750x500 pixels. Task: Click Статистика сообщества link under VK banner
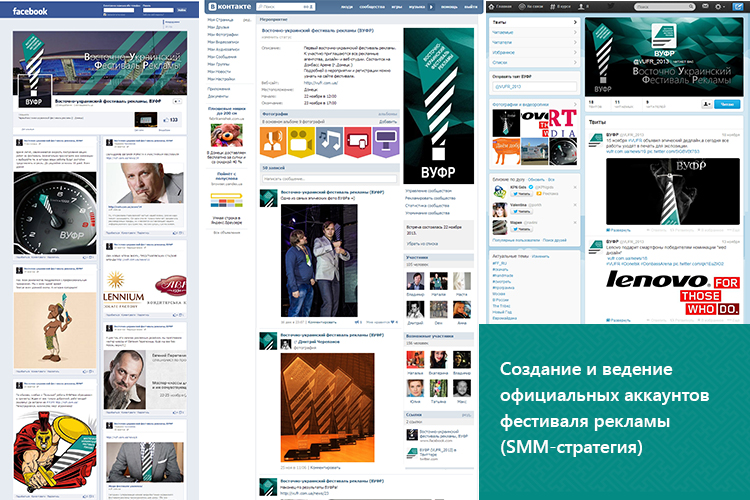(427, 205)
